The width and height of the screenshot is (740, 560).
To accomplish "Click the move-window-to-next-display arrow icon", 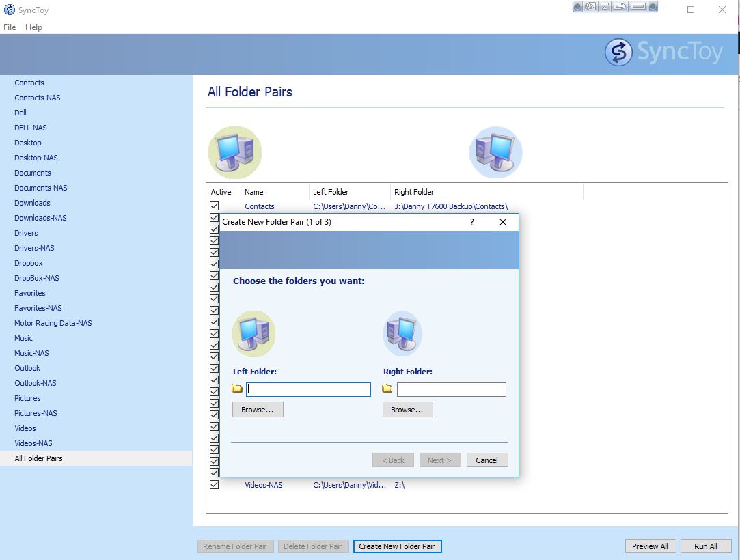I will pyautogui.click(x=620, y=7).
